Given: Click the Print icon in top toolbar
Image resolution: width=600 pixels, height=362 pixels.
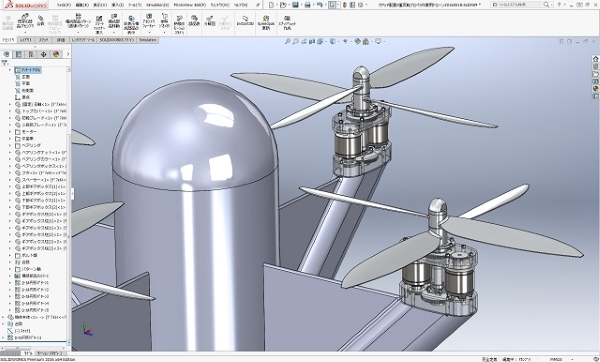Looking at the screenshot, I should coord(307,5).
